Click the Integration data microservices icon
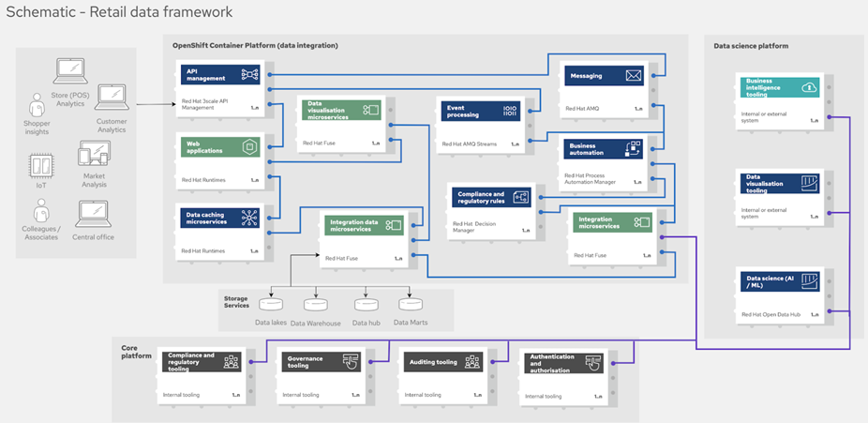868x423 pixels. [x=393, y=225]
